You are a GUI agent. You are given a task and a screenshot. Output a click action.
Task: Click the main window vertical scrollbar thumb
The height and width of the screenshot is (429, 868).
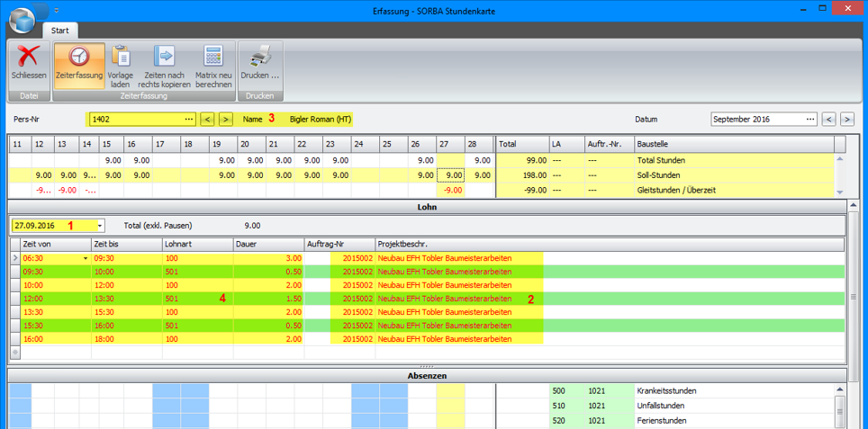pos(853,296)
